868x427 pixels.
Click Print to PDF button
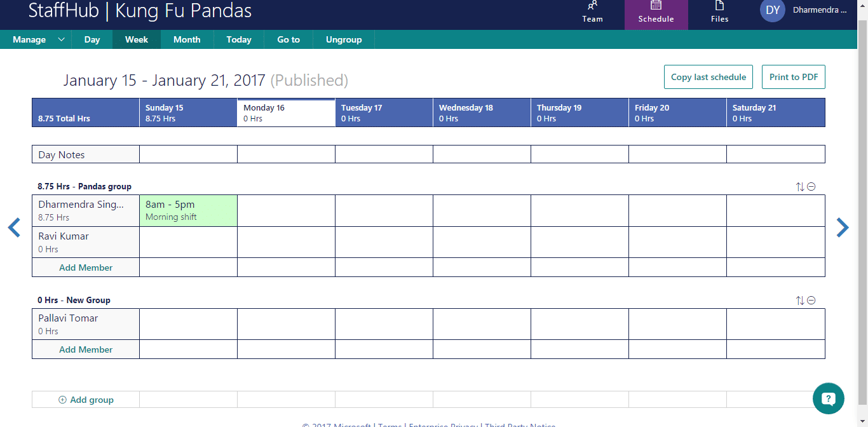[794, 77]
